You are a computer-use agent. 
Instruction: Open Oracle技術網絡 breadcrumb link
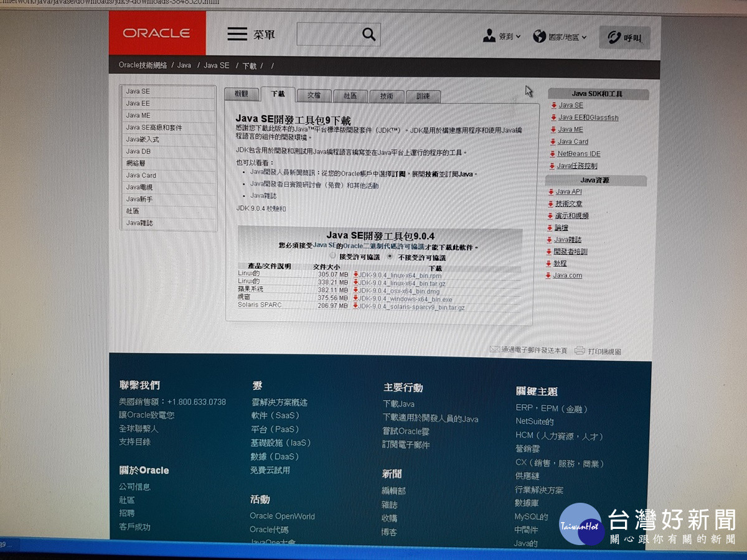(x=143, y=65)
